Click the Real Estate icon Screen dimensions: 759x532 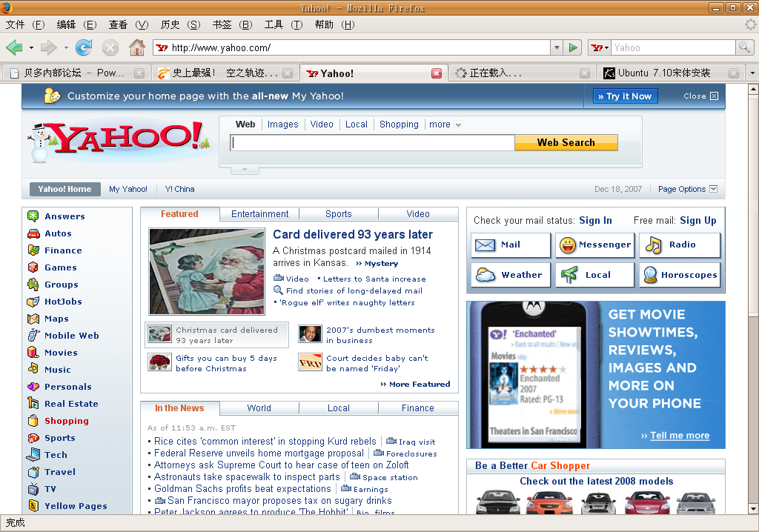[33, 404]
